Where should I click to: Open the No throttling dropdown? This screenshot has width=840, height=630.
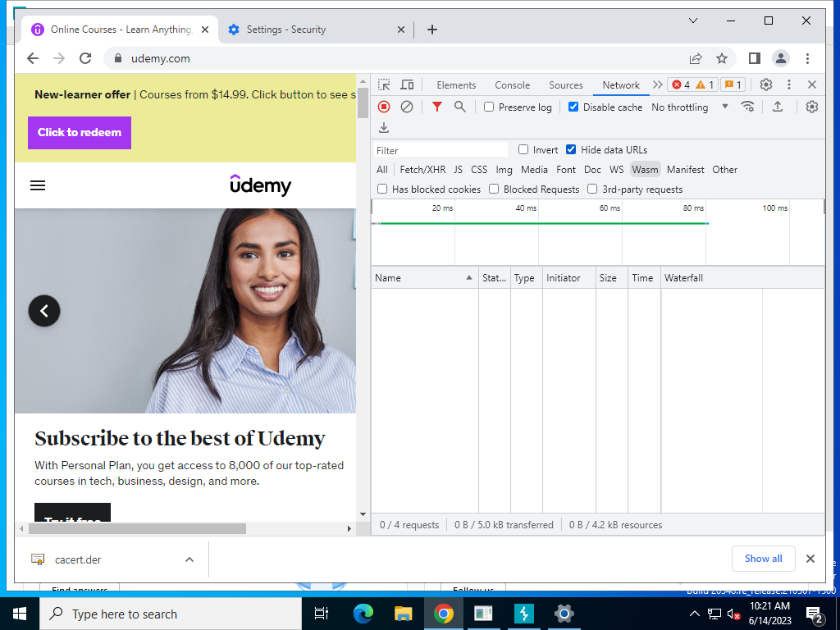690,107
